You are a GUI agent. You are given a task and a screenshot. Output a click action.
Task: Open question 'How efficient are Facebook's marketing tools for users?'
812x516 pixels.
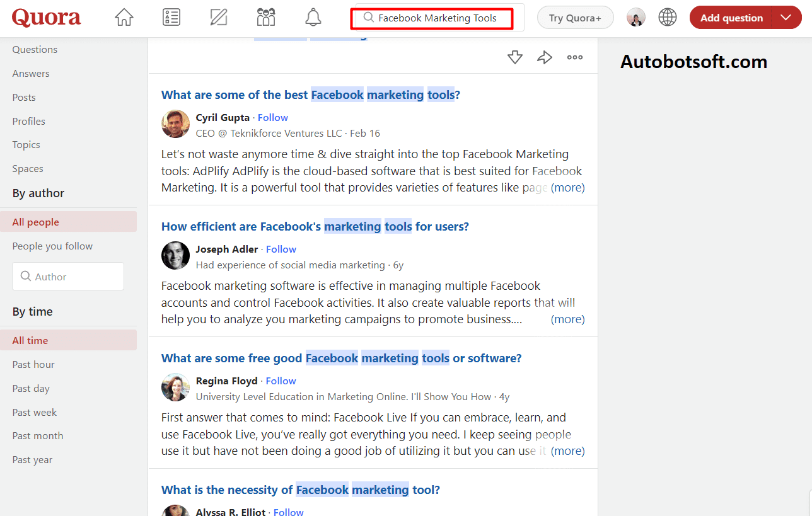pyautogui.click(x=315, y=227)
